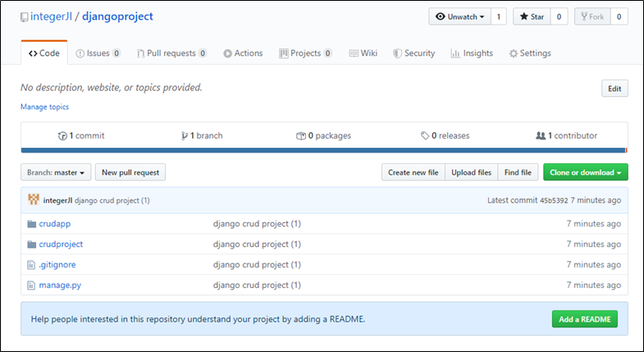Click the fork count 0
Image resolution: width=644 pixels, height=352 pixels.
(619, 16)
